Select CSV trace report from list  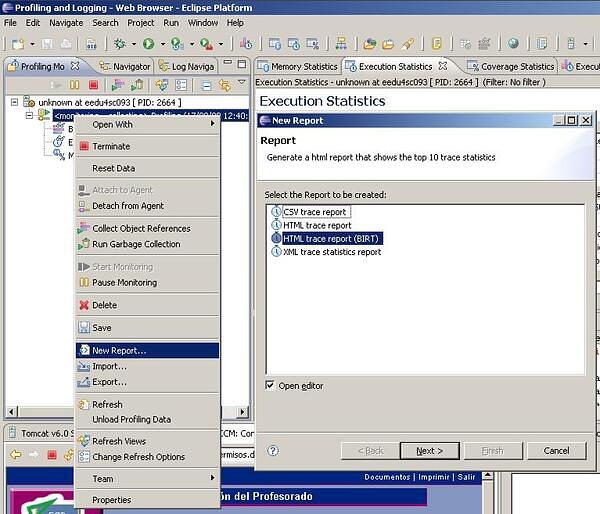314,212
